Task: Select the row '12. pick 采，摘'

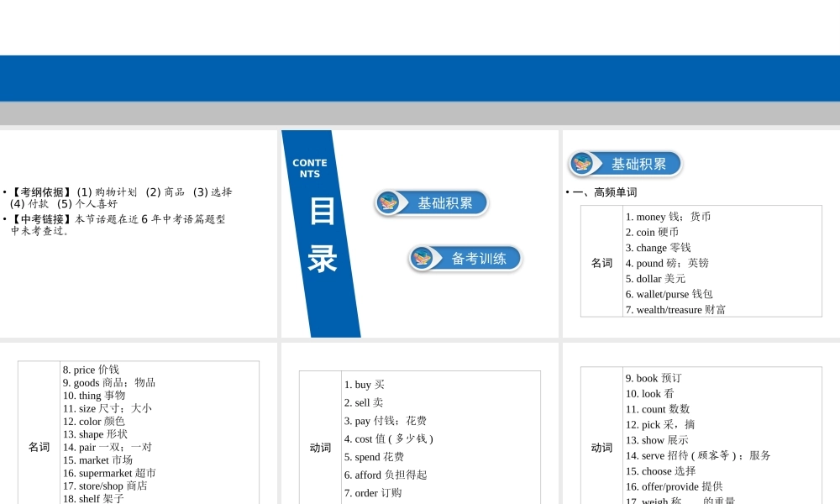Action: coord(660,425)
